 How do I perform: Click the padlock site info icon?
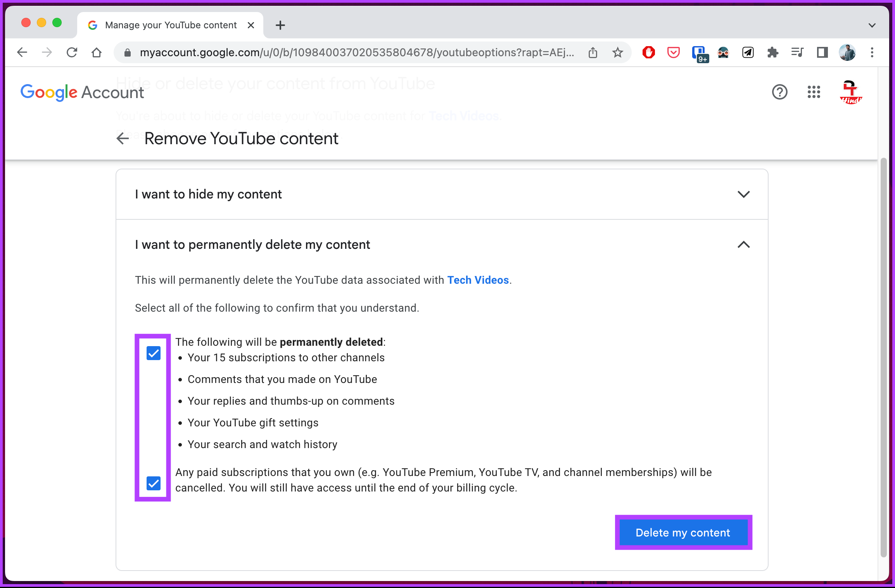(x=127, y=53)
